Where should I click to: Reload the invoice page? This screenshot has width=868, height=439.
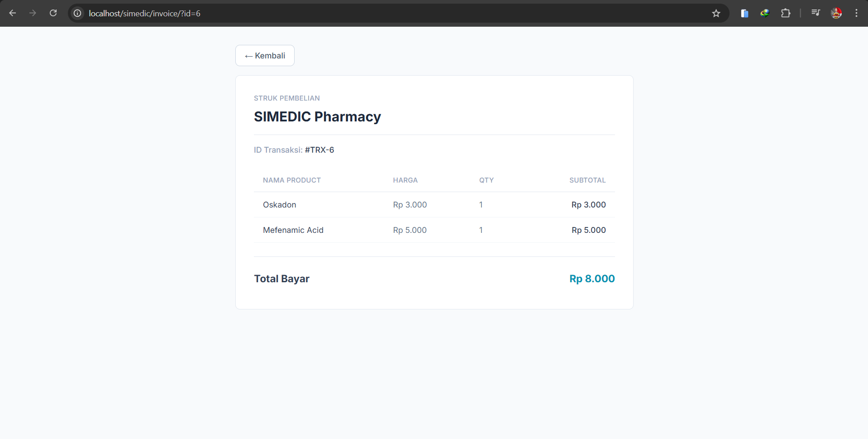pos(53,13)
